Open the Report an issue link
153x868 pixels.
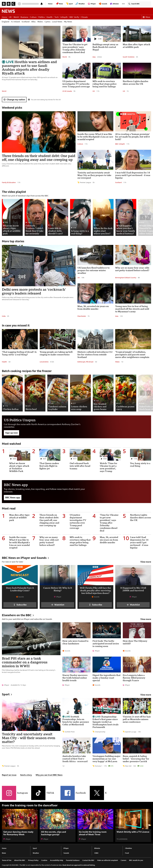pos(9,775)
